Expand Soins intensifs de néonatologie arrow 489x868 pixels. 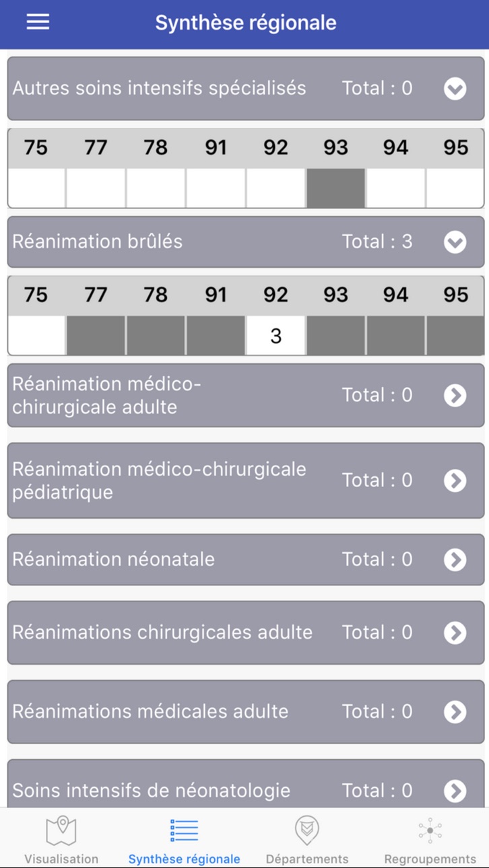click(x=455, y=791)
